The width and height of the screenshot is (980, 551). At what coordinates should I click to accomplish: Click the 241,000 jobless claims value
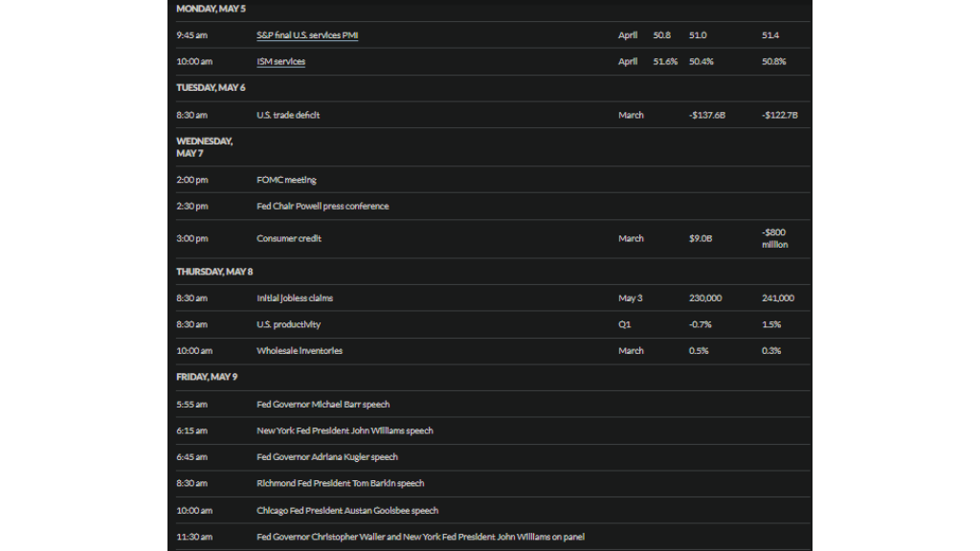[x=777, y=298]
